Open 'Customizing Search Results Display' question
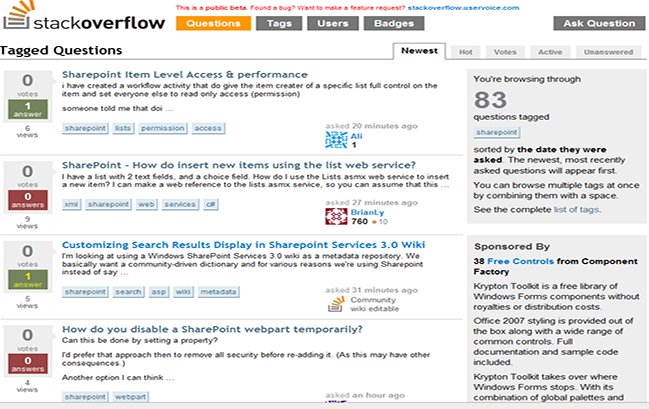 [x=243, y=245]
